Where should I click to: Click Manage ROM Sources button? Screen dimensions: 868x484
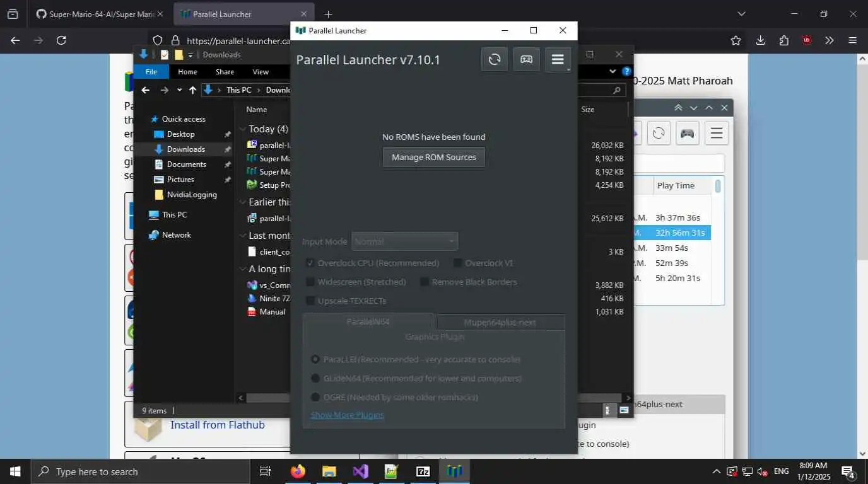tap(434, 157)
